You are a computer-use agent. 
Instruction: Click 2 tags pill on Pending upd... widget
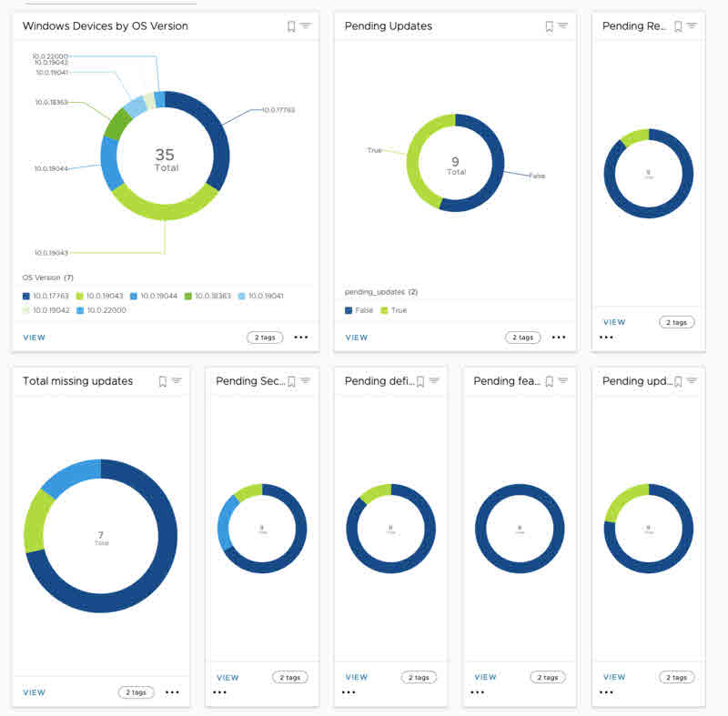coord(677,678)
